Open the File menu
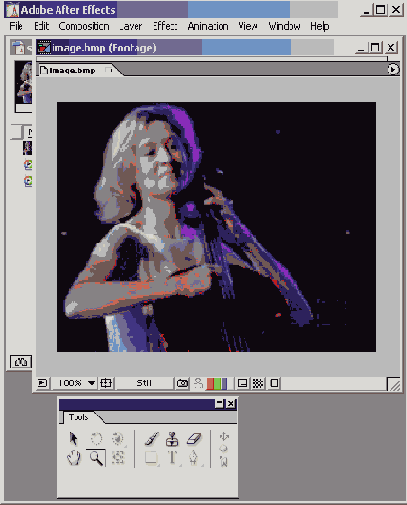407x505 pixels. pos(16,26)
